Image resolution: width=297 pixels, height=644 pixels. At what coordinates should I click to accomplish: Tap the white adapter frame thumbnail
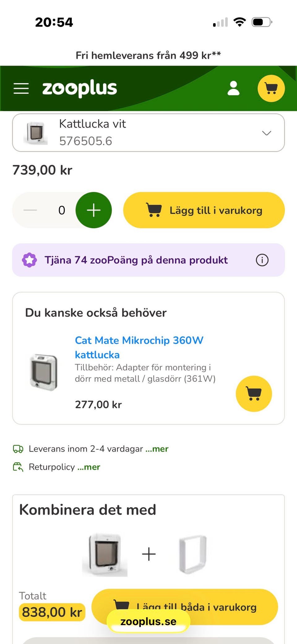coord(192,554)
